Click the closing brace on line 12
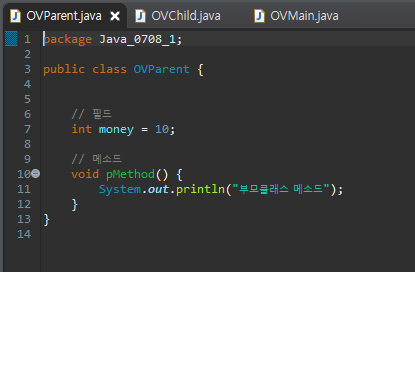This screenshot has width=415, height=372. click(x=75, y=205)
